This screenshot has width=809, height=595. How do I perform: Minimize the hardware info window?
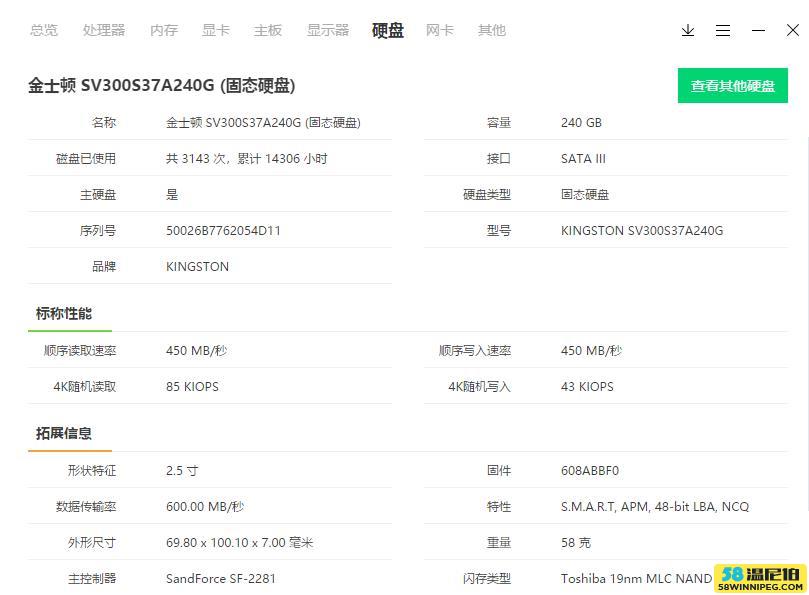pos(758,30)
